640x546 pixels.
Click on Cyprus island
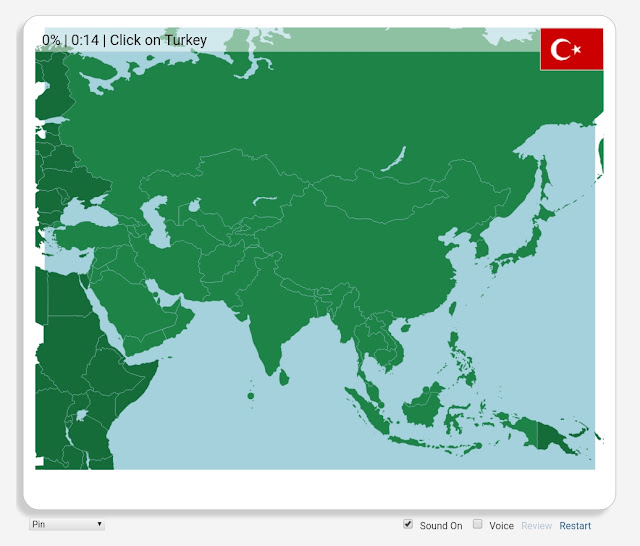click(85, 255)
